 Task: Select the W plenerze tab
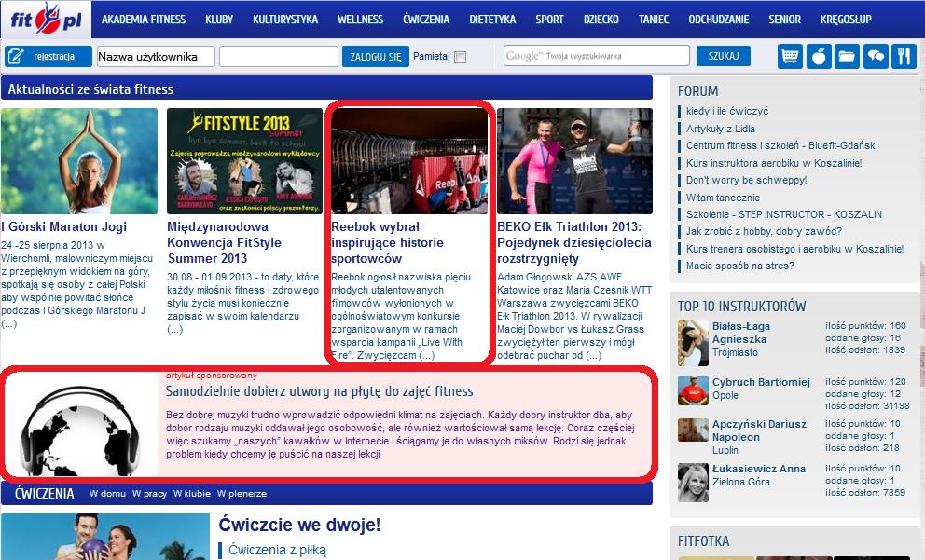pyautogui.click(x=242, y=494)
